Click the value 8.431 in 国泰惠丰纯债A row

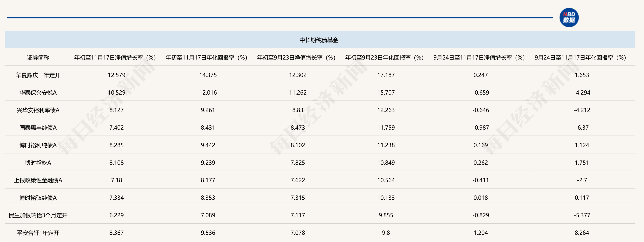[208, 127]
